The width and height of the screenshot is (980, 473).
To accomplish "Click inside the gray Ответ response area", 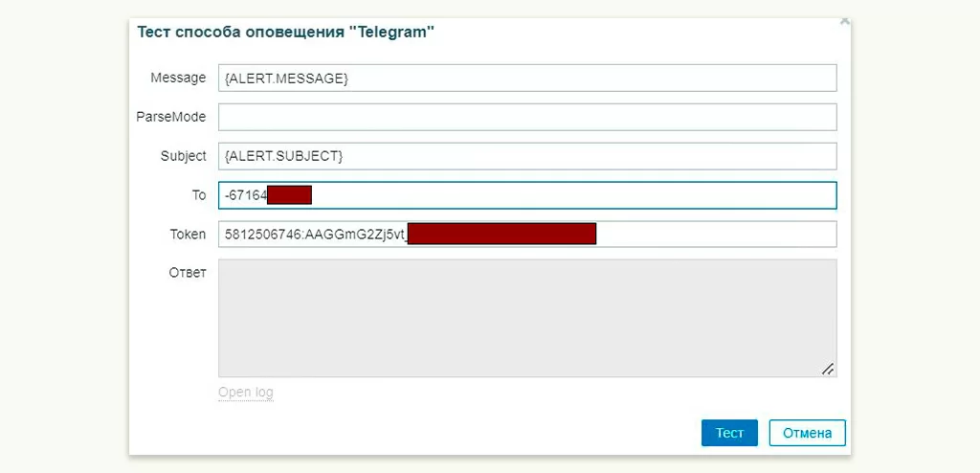I will tap(527, 318).
